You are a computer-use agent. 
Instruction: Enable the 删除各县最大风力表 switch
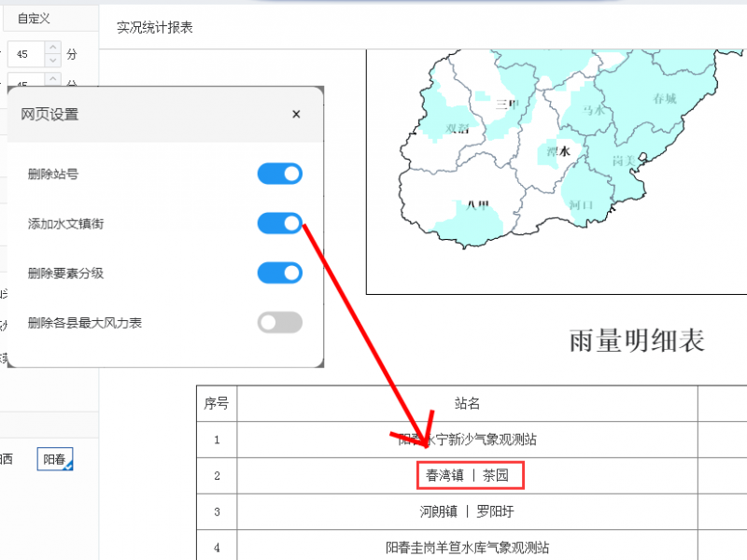click(x=280, y=323)
